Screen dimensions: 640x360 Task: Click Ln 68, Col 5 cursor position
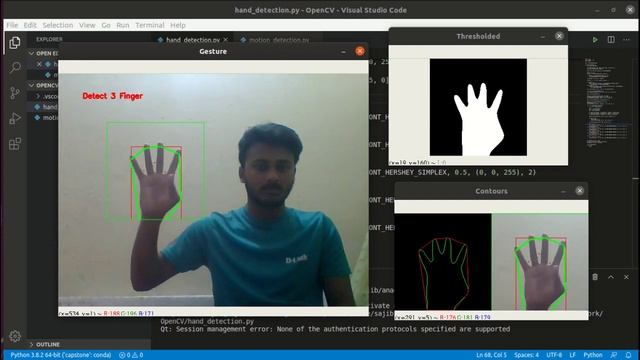tap(491, 355)
